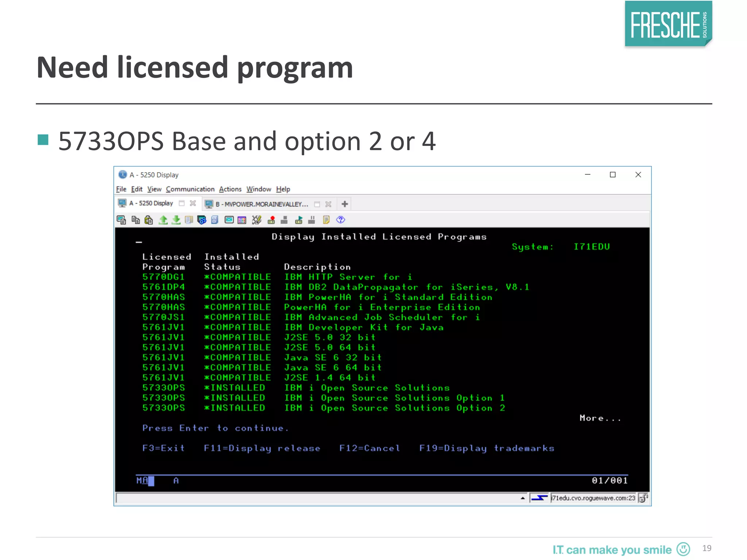Open the File menu
The height and width of the screenshot is (560, 747).
pos(121,189)
